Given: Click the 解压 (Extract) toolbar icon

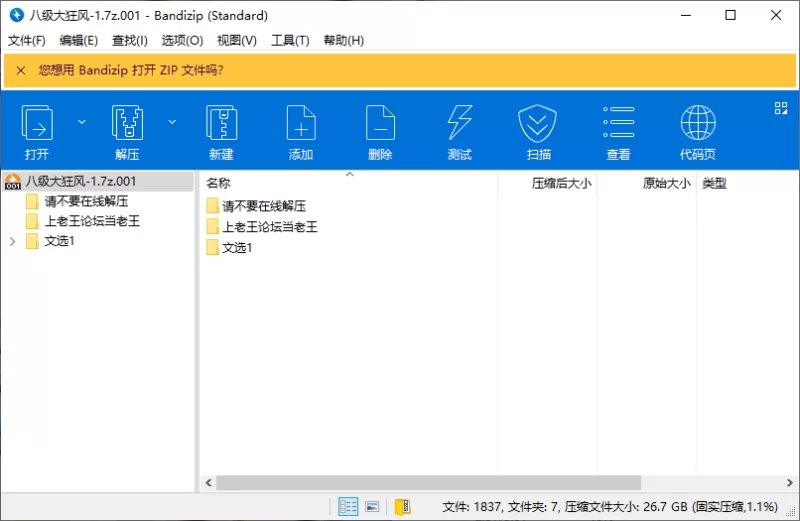Looking at the screenshot, I should [x=127, y=124].
